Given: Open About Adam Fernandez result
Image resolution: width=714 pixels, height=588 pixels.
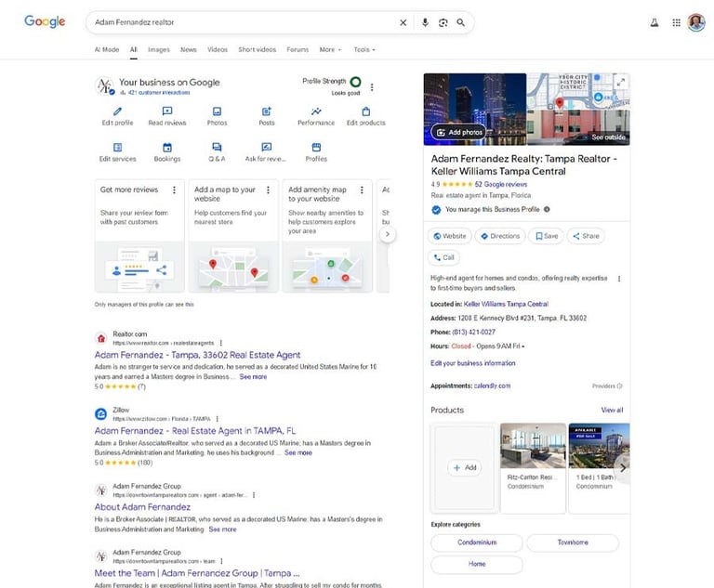Looking at the screenshot, I should point(142,507).
